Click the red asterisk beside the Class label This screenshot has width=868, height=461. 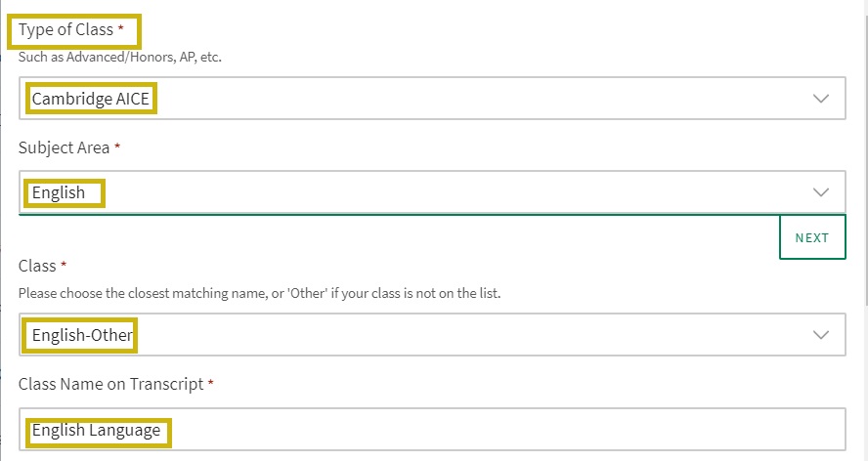[x=65, y=266]
